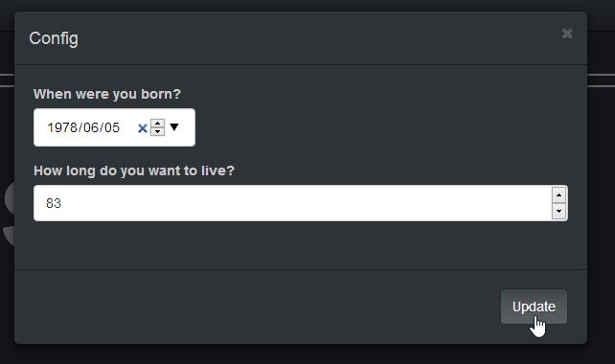Click the 'How long do you want to live?' label
Viewport: 615px width, 364px height.
(134, 171)
